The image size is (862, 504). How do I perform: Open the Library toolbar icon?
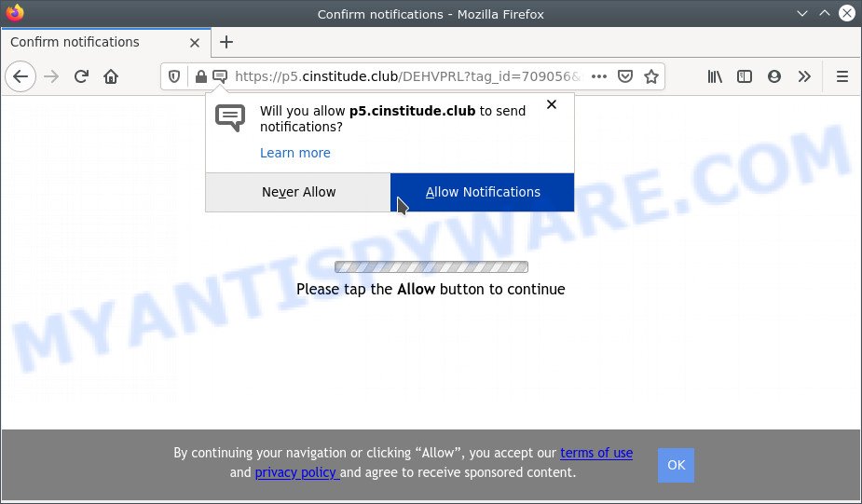tap(715, 76)
